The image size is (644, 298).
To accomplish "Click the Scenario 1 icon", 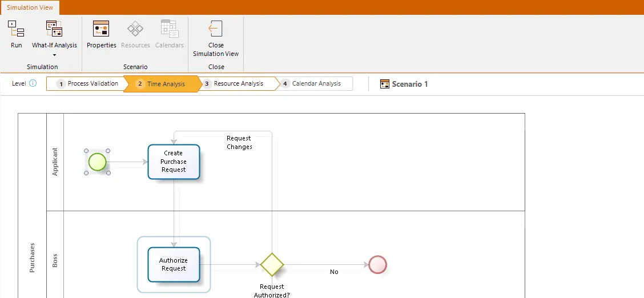I will [384, 84].
